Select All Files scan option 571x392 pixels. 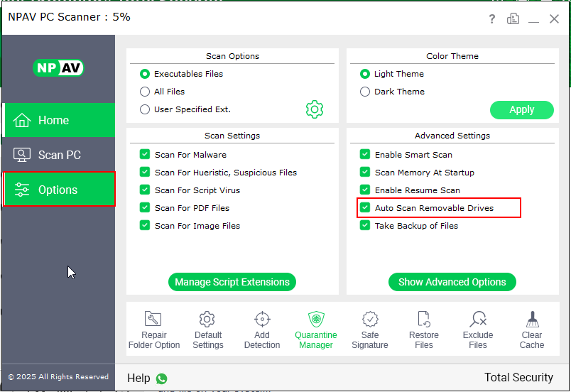tap(145, 92)
